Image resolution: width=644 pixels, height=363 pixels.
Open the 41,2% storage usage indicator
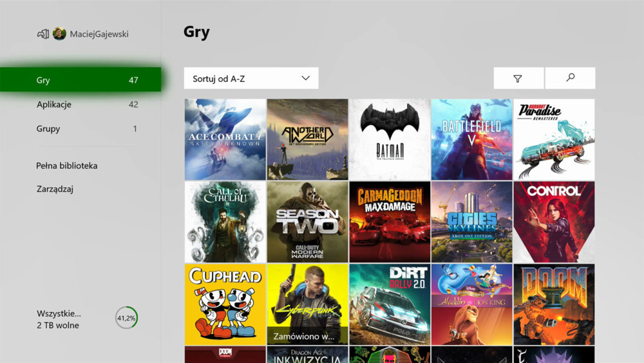coord(126,318)
